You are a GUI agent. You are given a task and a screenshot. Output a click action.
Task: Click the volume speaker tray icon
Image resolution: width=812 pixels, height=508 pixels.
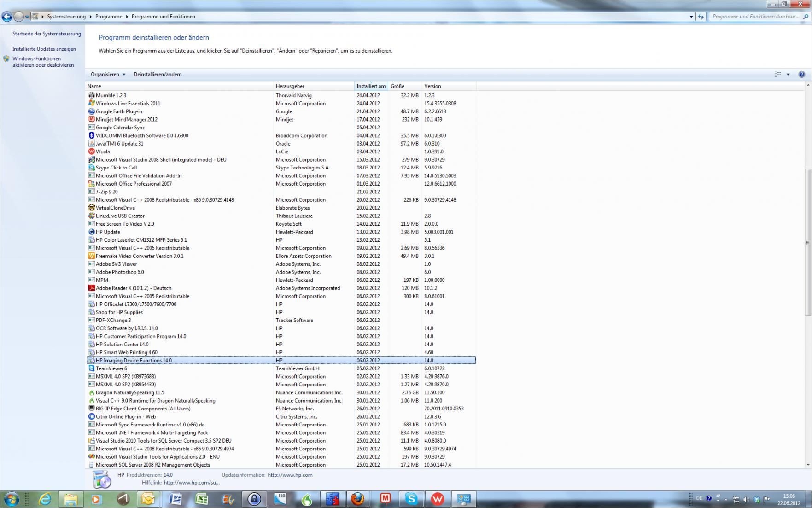tap(746, 499)
